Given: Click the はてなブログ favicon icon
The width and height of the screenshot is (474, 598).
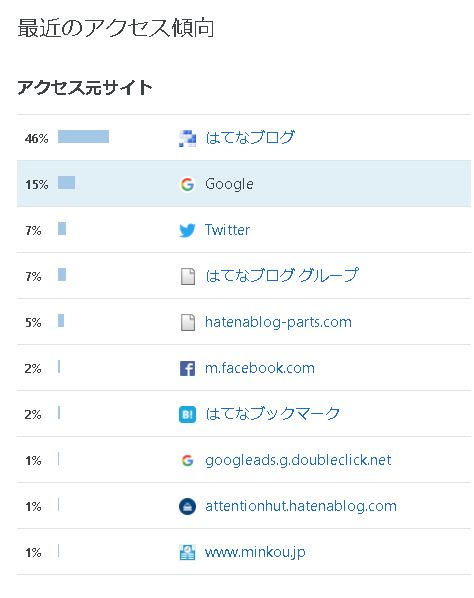Looking at the screenshot, I should [187, 138].
